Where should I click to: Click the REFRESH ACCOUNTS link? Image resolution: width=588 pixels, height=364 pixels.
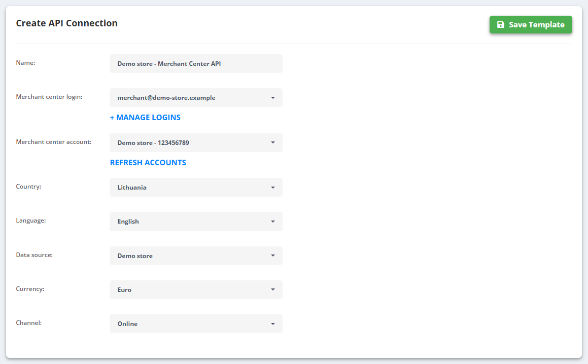pyautogui.click(x=148, y=162)
